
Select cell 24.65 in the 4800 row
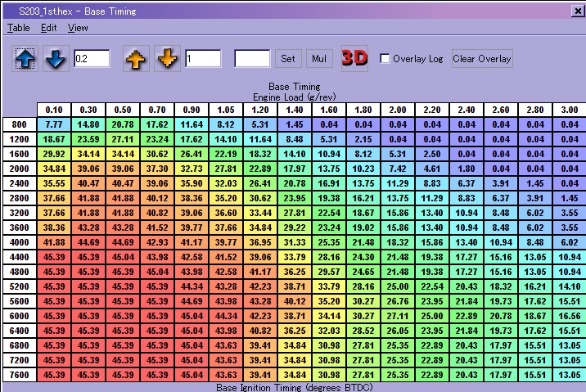click(363, 272)
